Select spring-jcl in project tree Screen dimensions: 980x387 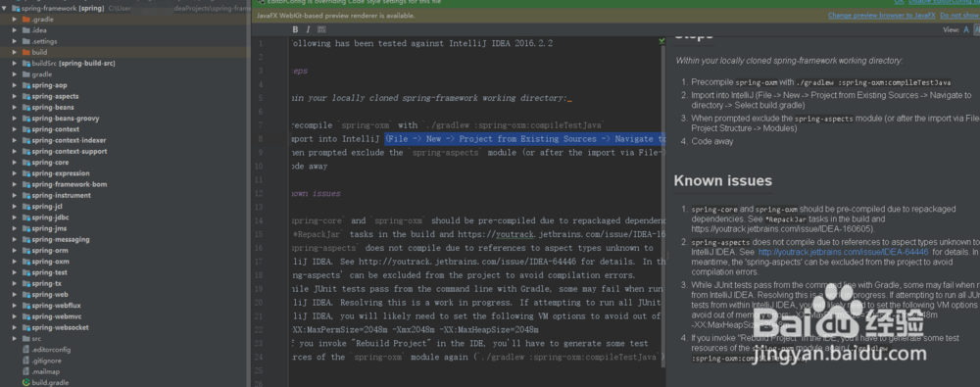pyautogui.click(x=47, y=207)
